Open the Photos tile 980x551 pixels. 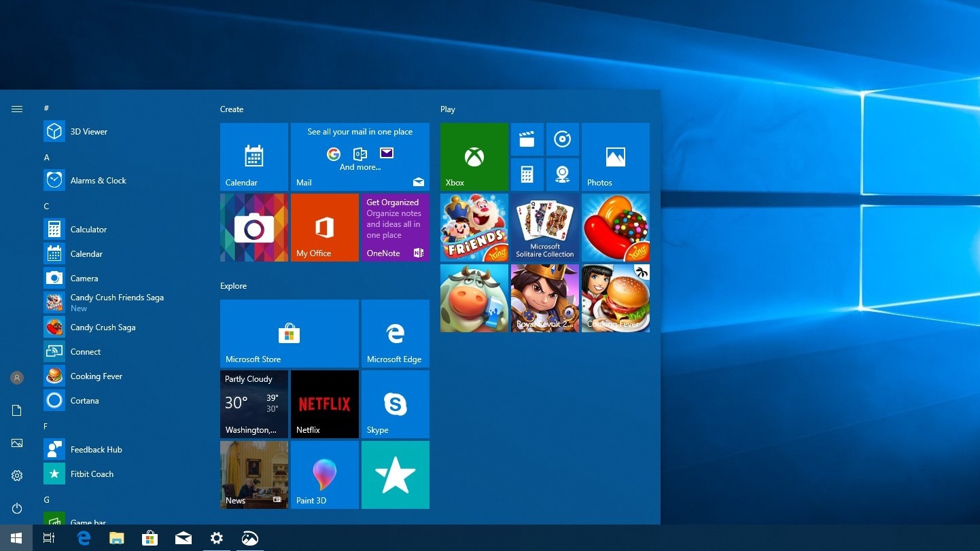coord(615,157)
